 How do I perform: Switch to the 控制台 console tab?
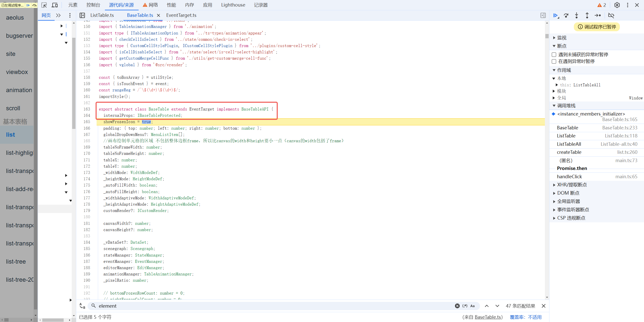(93, 5)
